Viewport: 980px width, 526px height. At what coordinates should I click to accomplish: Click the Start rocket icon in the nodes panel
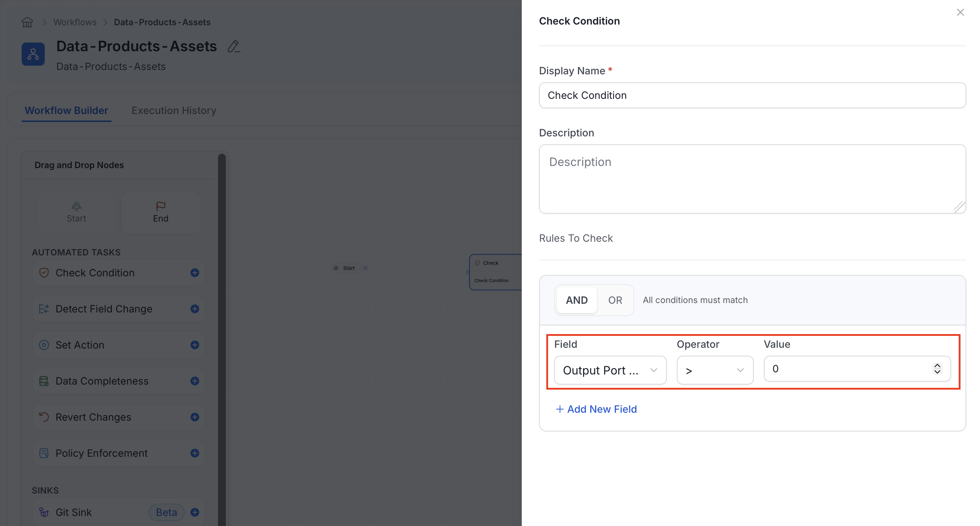click(x=76, y=206)
